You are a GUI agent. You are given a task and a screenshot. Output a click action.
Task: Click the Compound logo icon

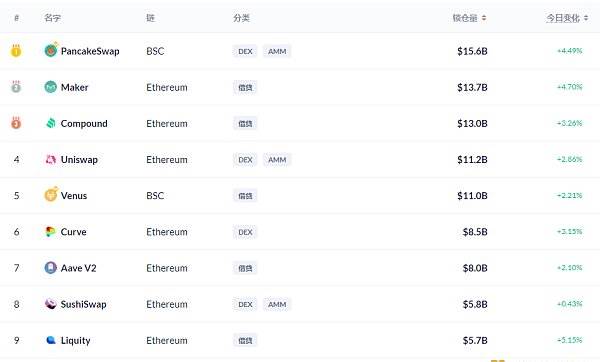tap(51, 123)
